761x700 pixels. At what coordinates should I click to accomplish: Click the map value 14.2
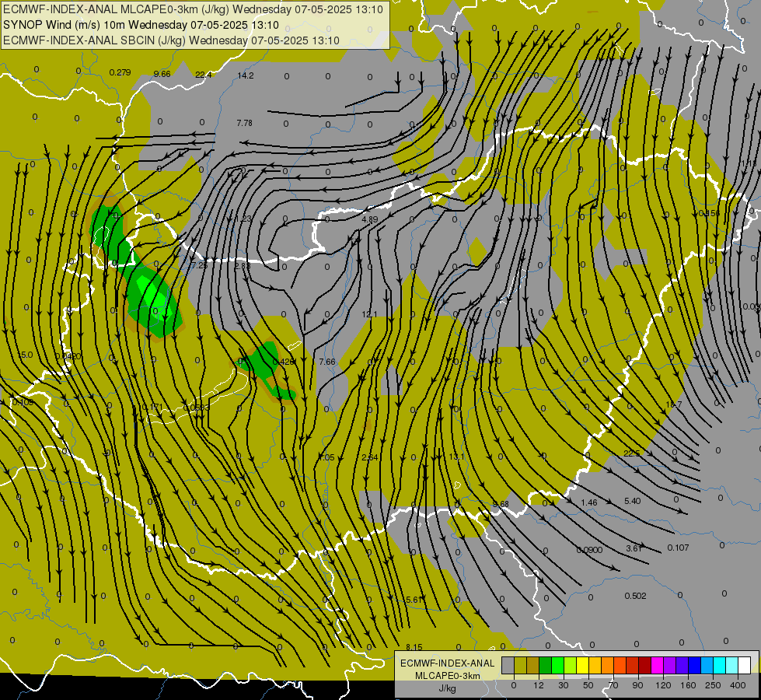tap(246, 75)
